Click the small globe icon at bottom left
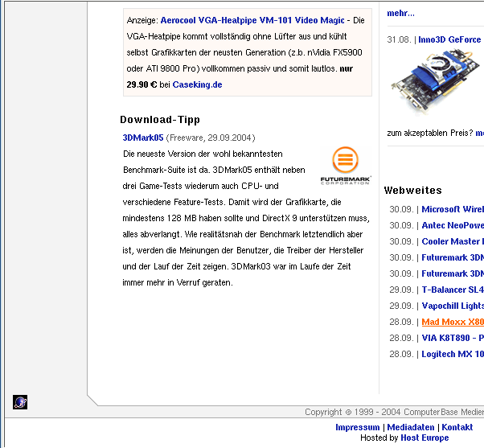The width and height of the screenshot is (484, 448). coord(20,402)
